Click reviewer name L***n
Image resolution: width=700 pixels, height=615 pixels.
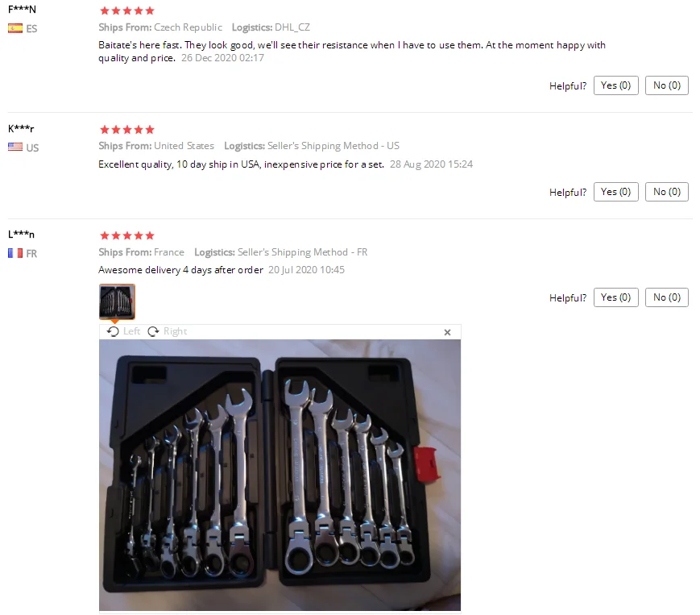click(x=21, y=234)
